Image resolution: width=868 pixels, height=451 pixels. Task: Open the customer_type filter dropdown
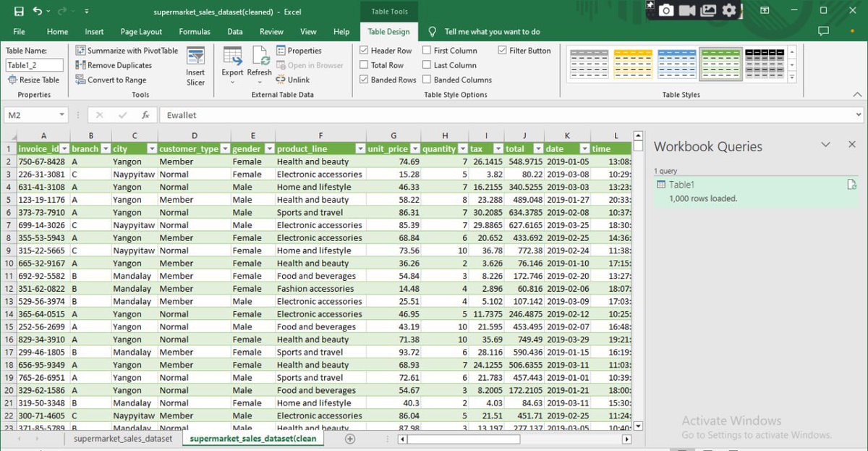(x=225, y=148)
